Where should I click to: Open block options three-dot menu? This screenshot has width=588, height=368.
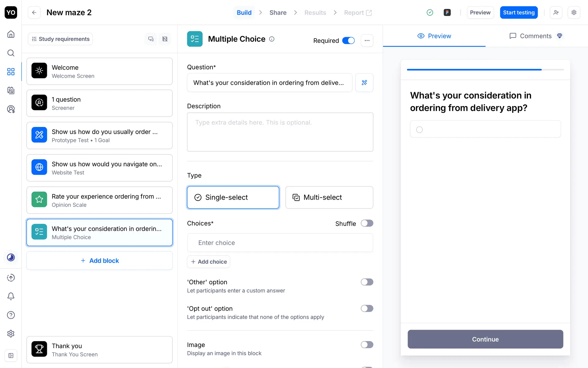point(367,40)
